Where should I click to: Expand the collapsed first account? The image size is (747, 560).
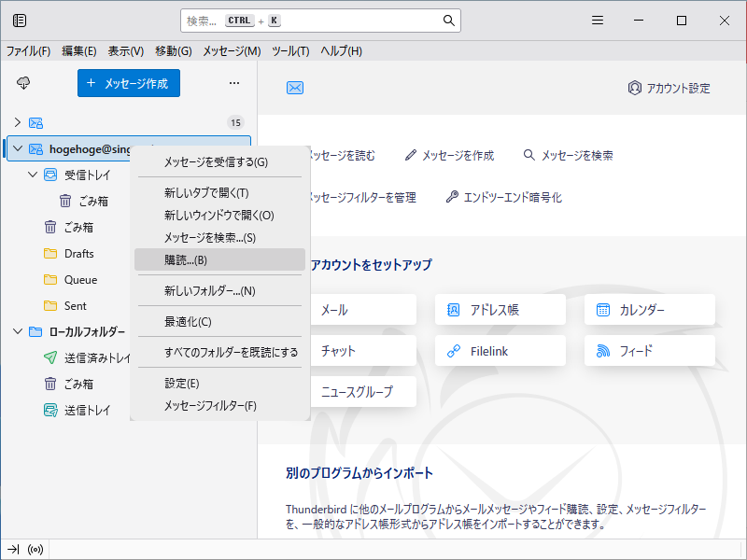pos(18,122)
